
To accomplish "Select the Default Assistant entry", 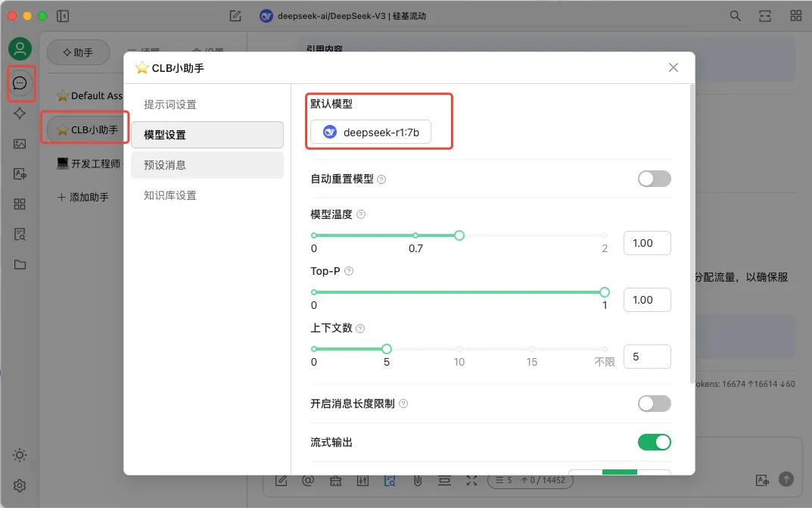I will 89,96.
